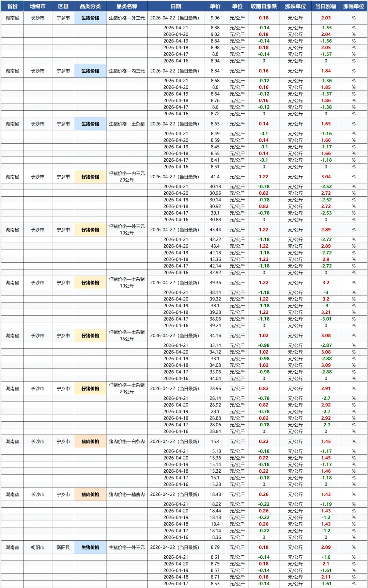The image size is (368, 588).
Task: Select the 生猪价格—内三元 cell
Action: pyautogui.click(x=127, y=71)
